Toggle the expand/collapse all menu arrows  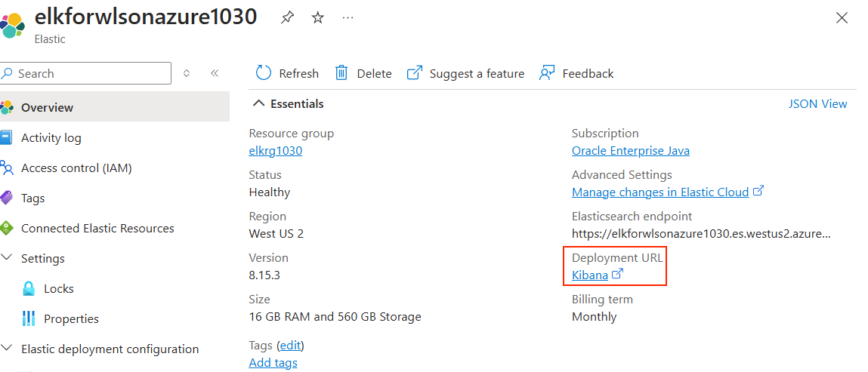tap(187, 73)
